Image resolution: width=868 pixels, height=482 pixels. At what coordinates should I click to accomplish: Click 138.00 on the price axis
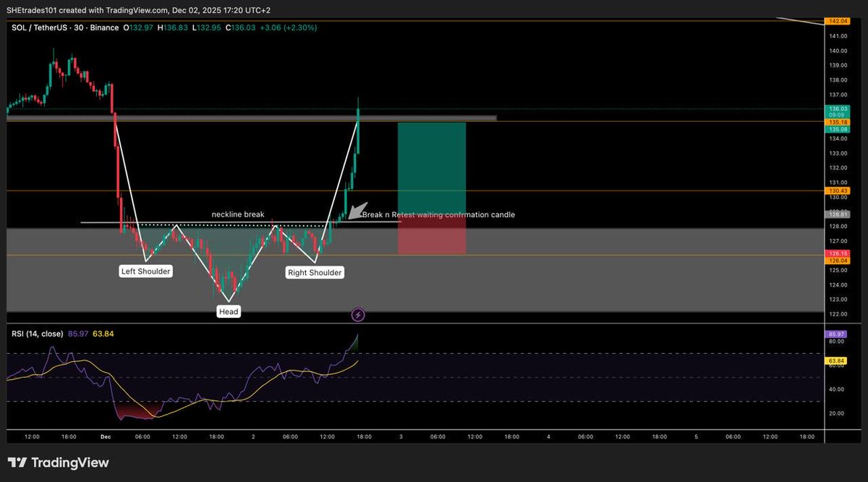click(838, 80)
